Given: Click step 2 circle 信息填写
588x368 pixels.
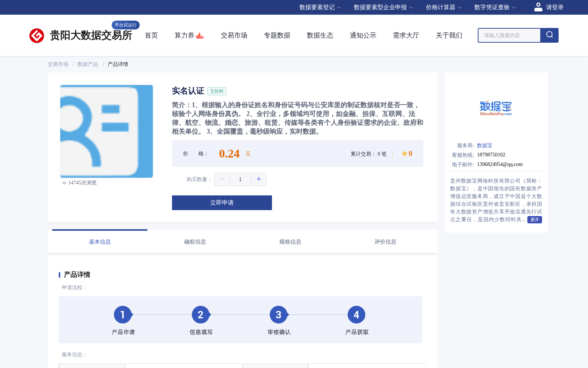Looking at the screenshot, I should tap(201, 315).
